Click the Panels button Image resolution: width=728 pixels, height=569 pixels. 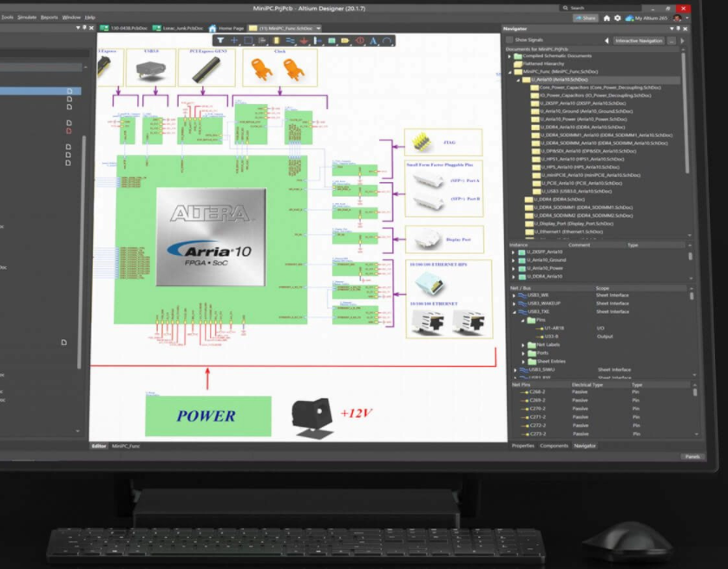pos(692,457)
